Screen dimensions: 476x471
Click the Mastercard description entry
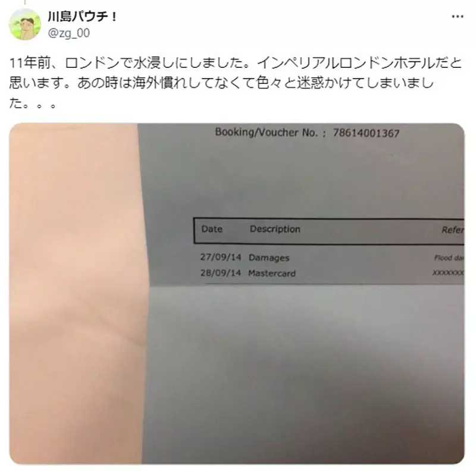[x=272, y=273]
